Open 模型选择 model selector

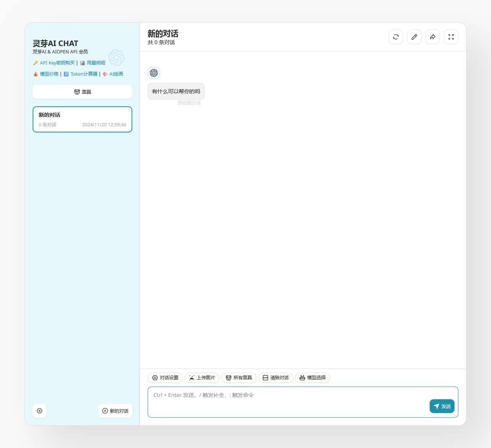313,378
